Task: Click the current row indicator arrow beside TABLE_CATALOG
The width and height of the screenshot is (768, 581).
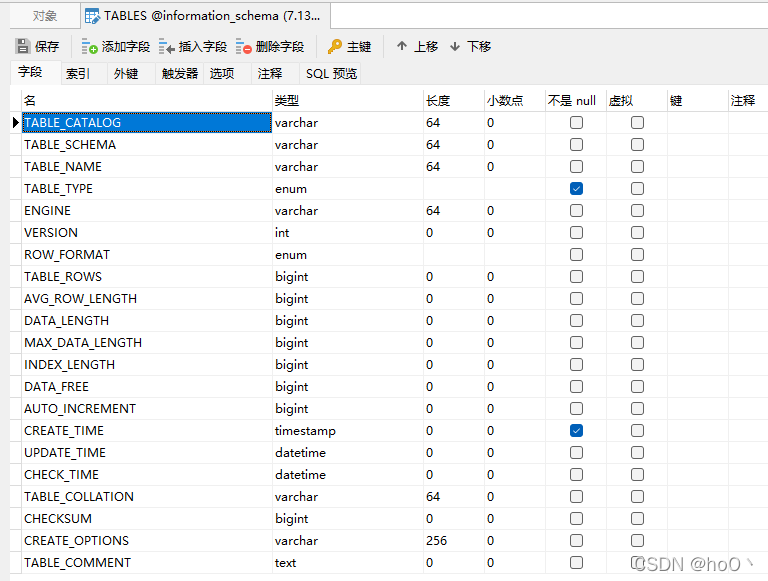Action: tap(16, 122)
